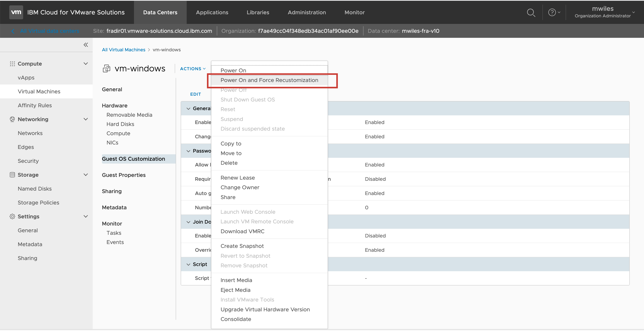Switch to the Administration tab
The image size is (644, 331).
coord(307,13)
